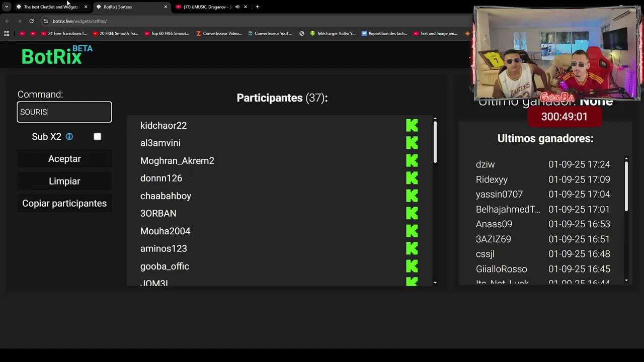The image size is (644, 362).
Task: Open a new browser tab
Action: [x=258, y=7]
